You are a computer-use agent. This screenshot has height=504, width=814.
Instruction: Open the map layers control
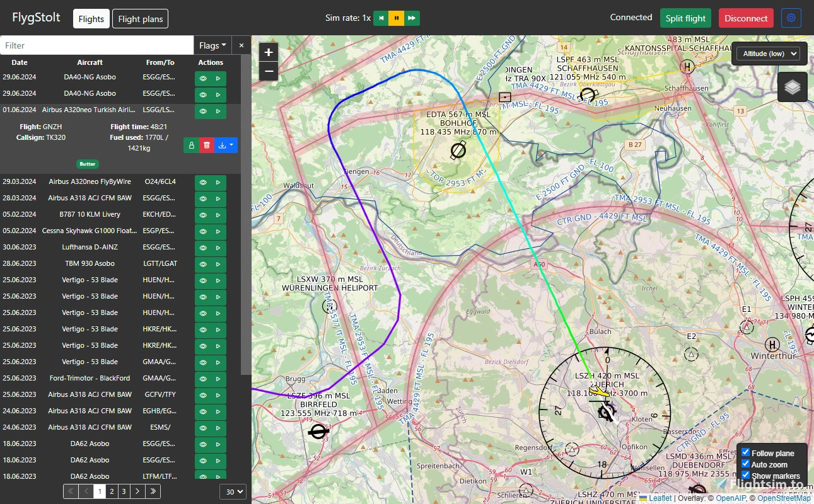pos(793,87)
